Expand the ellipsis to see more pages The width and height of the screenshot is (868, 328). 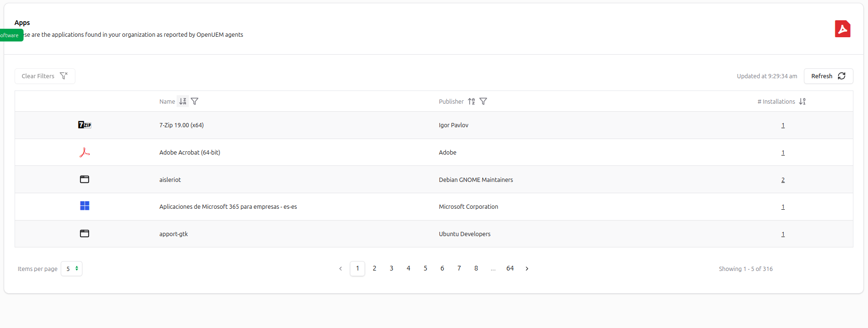pos(493,268)
